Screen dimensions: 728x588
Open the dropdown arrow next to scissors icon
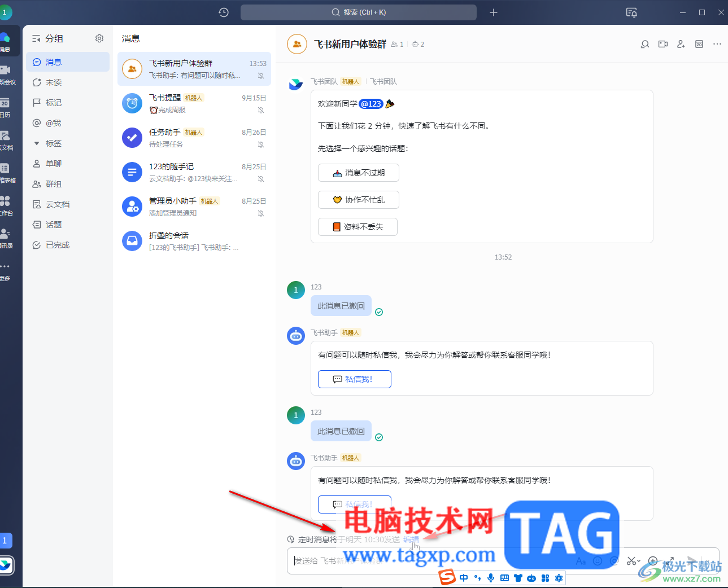pos(639,561)
